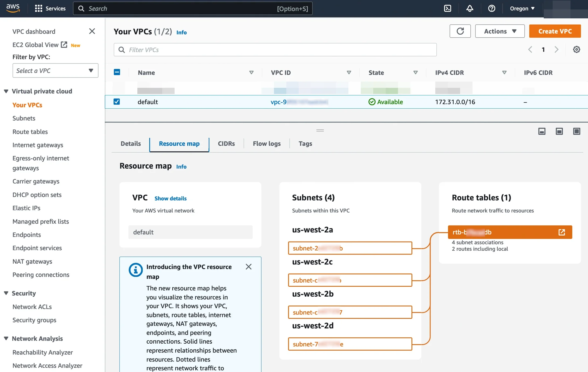Expand details pane to full screen layout

[x=577, y=131]
